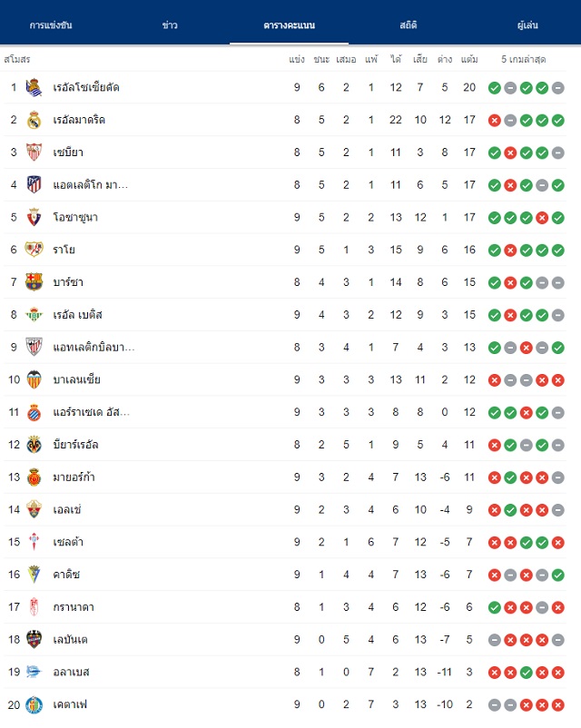581x728 pixels.
Task: Sort by the แต้ม column header
Action: point(469,59)
